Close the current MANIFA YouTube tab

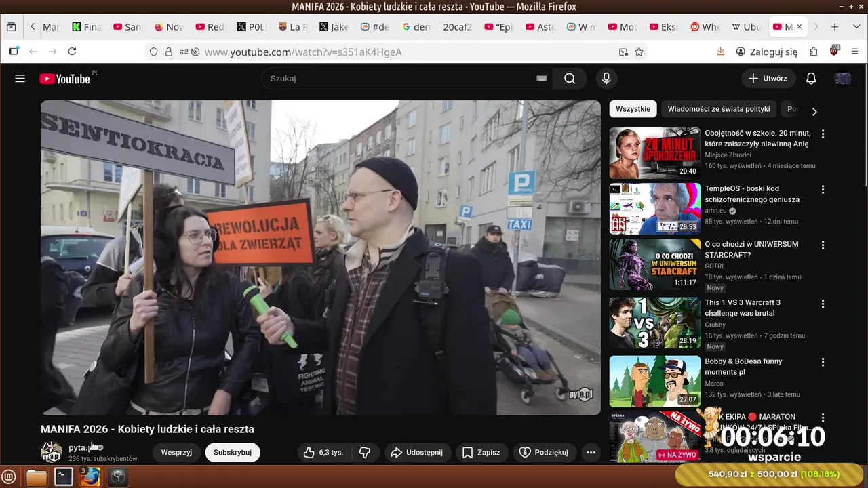799,27
